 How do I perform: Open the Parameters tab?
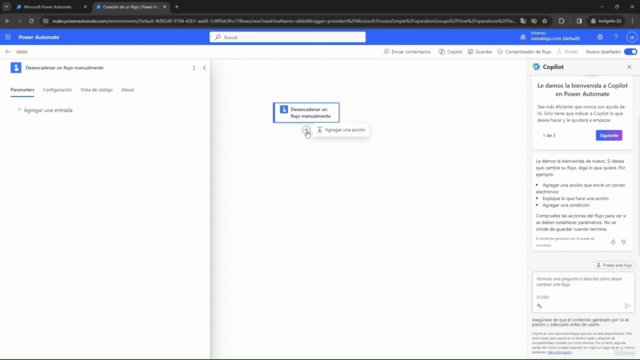tap(22, 90)
